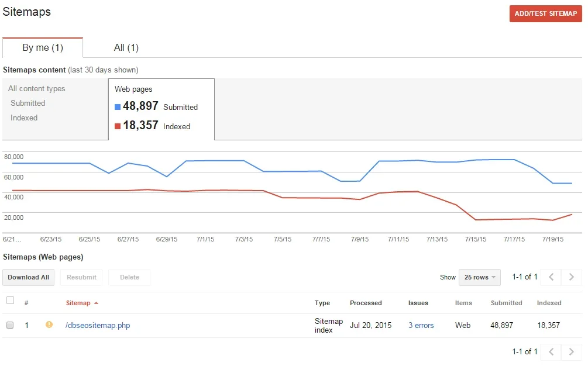
Task: Click the 18,357 Indexed figure in Web pages
Action: tap(140, 125)
